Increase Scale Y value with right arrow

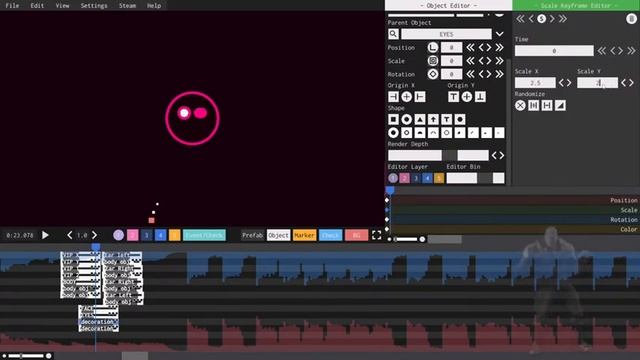point(631,83)
